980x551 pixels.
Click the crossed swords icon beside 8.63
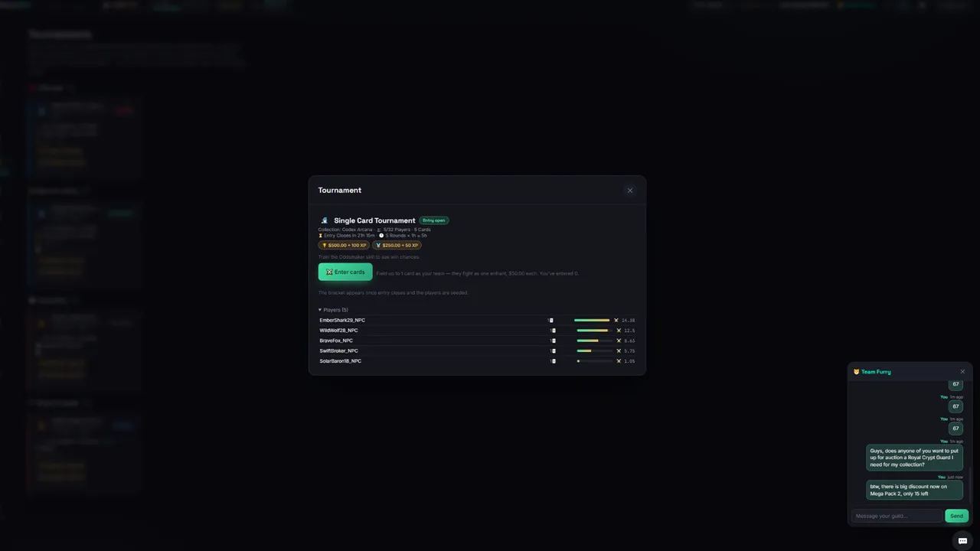coord(619,341)
